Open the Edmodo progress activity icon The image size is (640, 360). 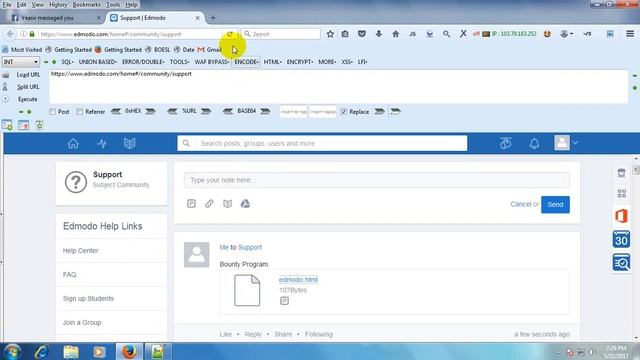point(102,144)
